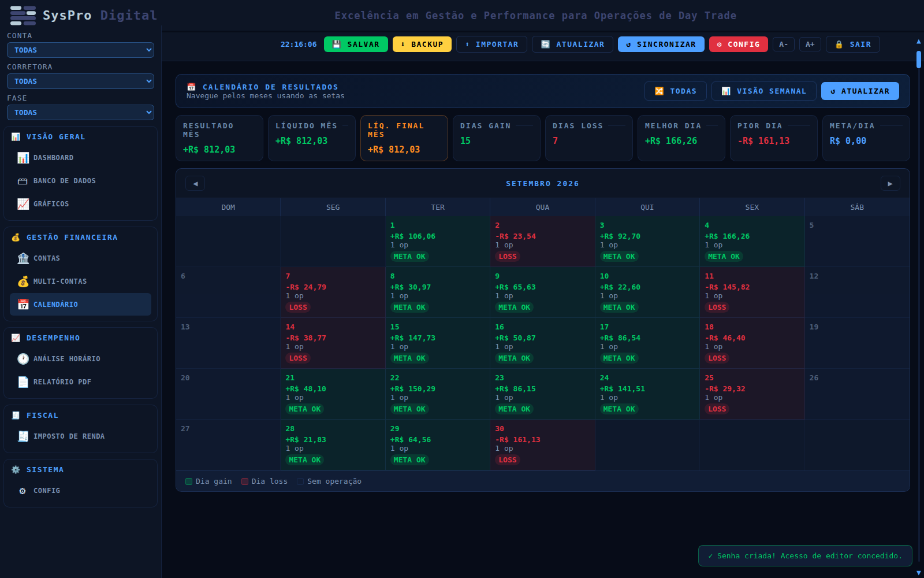The image size is (924, 578).
Task: Click the floppy disk icon on Salvar
Action: tap(337, 45)
